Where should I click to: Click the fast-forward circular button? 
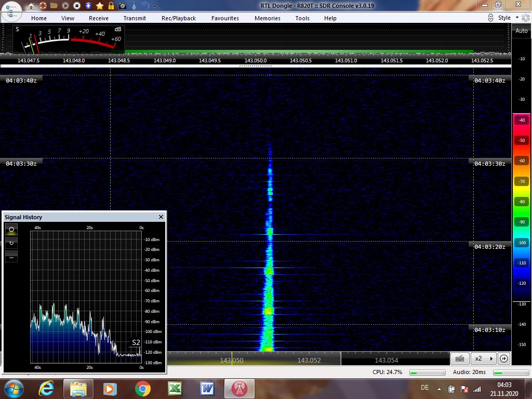pos(504,358)
